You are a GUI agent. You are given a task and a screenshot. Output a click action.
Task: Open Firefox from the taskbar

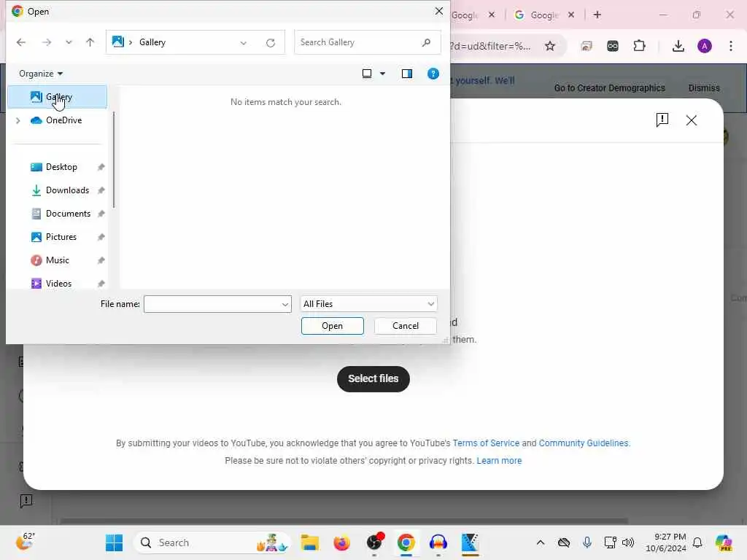tap(341, 542)
